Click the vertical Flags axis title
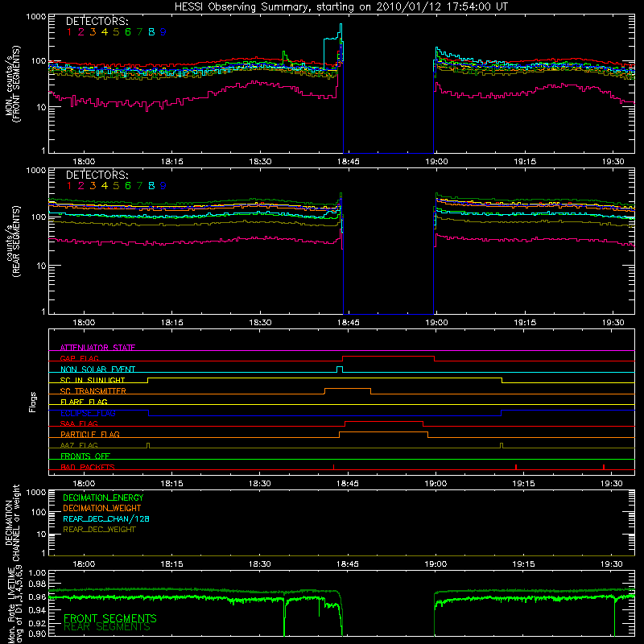The width and height of the screenshot is (644, 644). pyautogui.click(x=32, y=402)
